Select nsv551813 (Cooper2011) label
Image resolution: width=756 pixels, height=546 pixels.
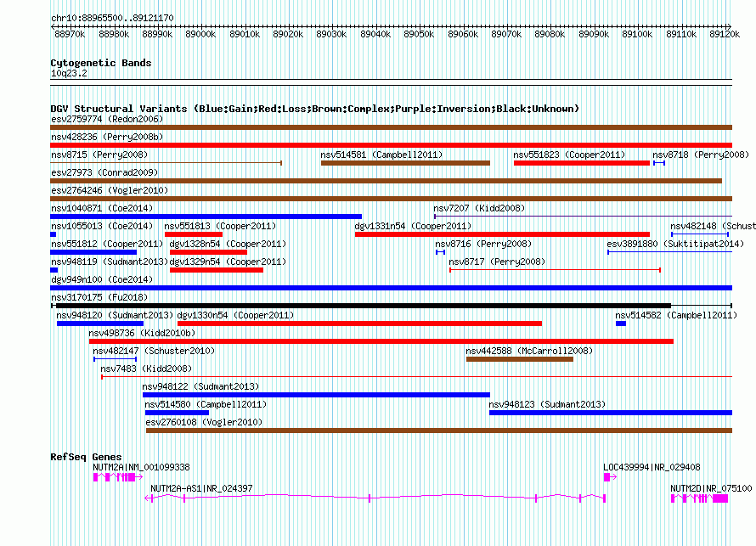pos(220,226)
